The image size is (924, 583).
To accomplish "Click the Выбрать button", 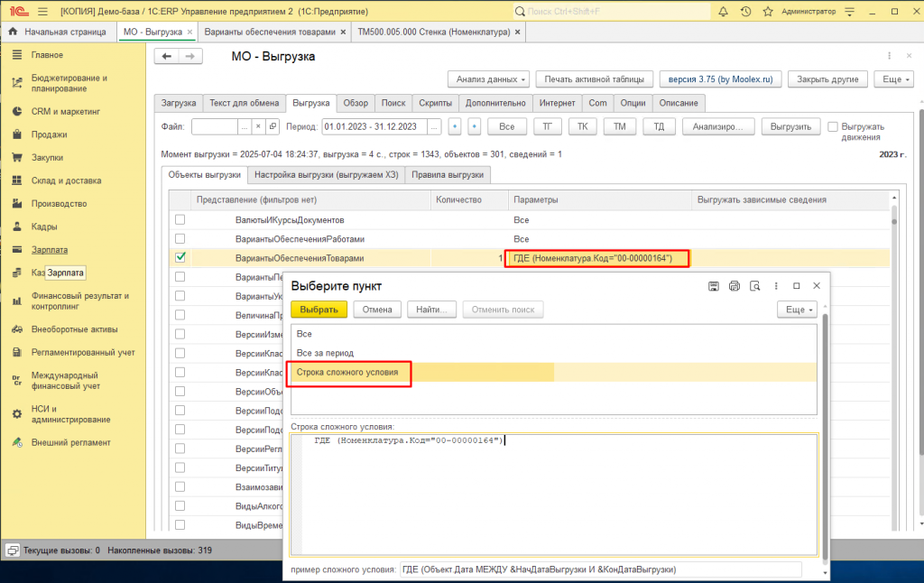I will point(319,310).
